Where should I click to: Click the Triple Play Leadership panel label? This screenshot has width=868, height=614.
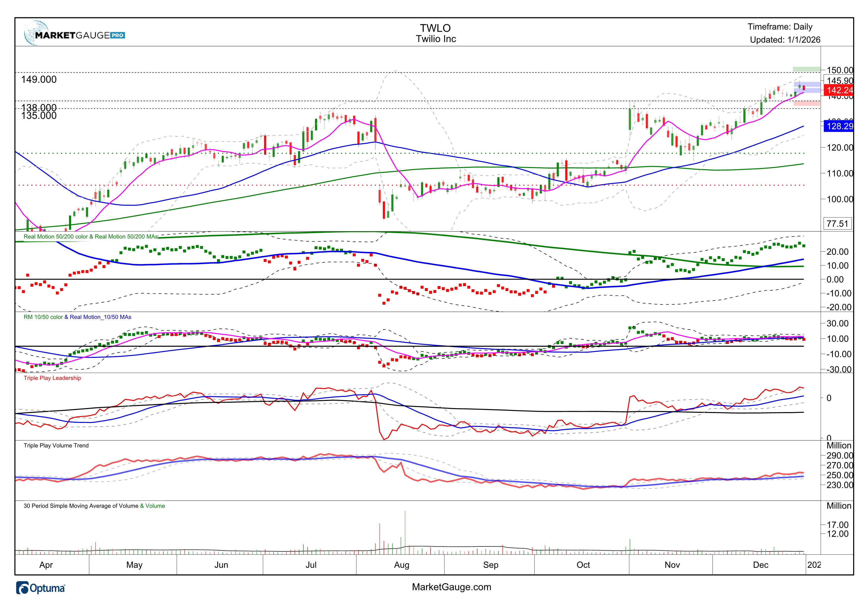tap(52, 378)
